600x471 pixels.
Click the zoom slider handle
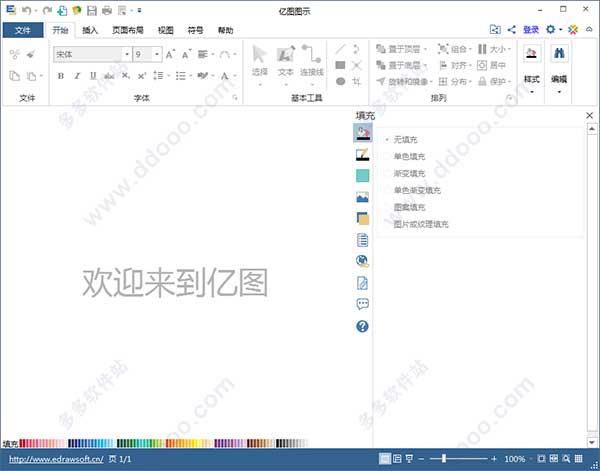(x=444, y=458)
